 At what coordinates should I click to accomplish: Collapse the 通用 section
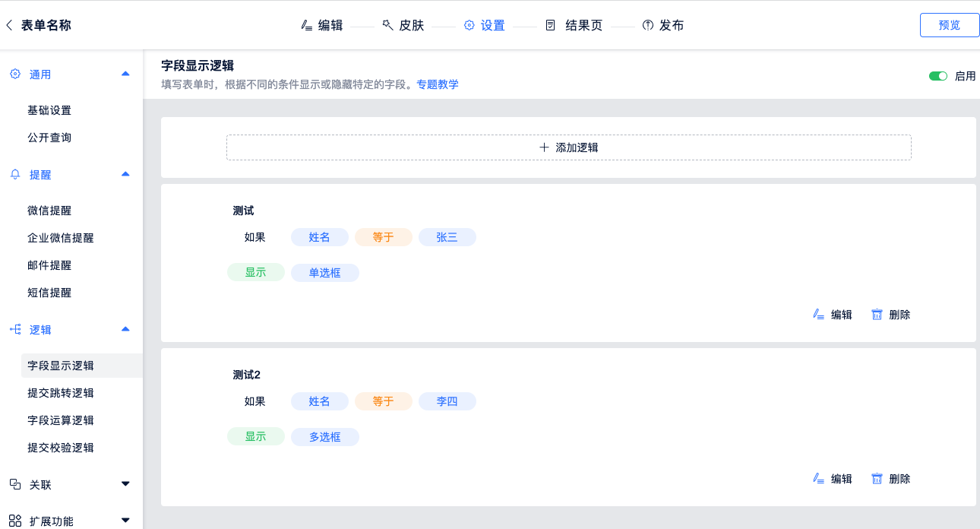pos(125,74)
